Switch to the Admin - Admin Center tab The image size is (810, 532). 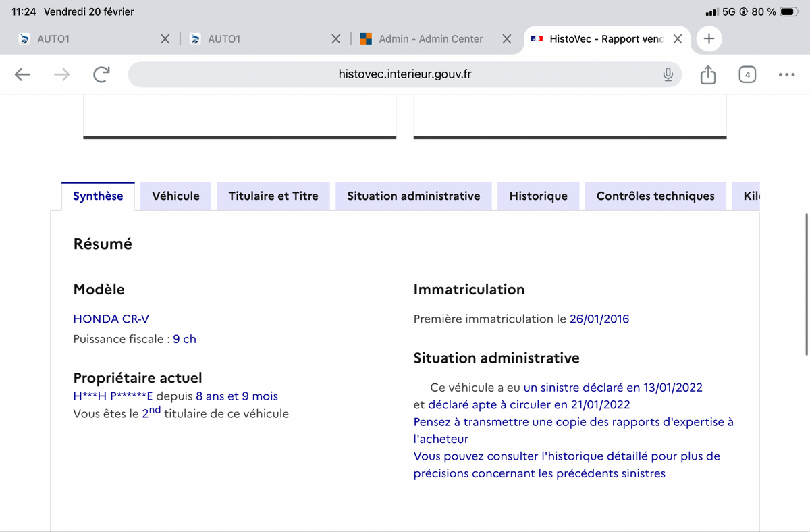(431, 39)
